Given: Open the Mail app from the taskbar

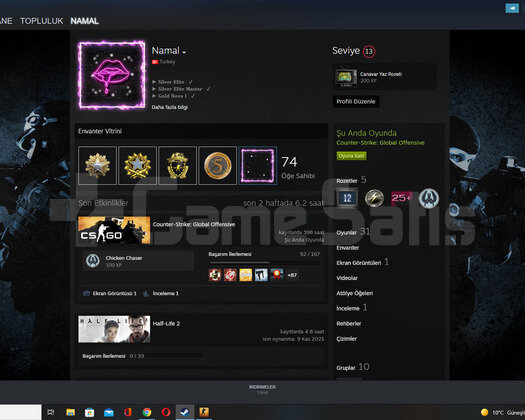Looking at the screenshot, I should [x=109, y=412].
